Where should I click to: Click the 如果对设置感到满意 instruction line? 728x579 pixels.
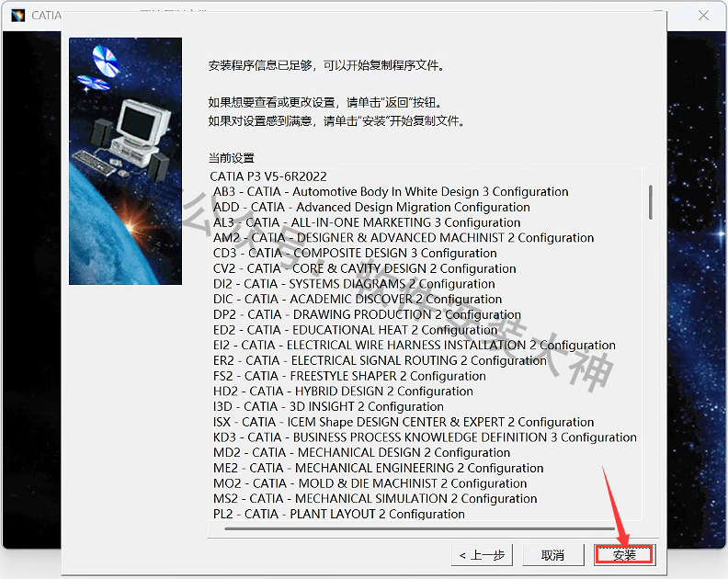point(336,121)
